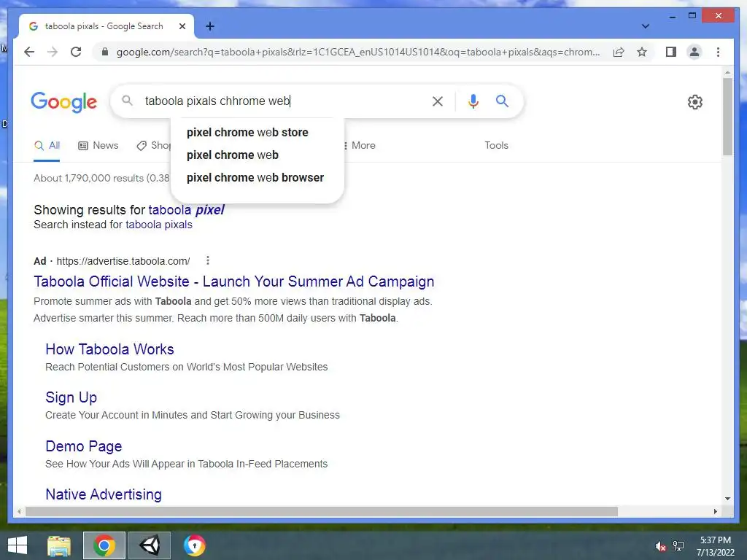Click the forward navigation arrow

click(x=53, y=52)
